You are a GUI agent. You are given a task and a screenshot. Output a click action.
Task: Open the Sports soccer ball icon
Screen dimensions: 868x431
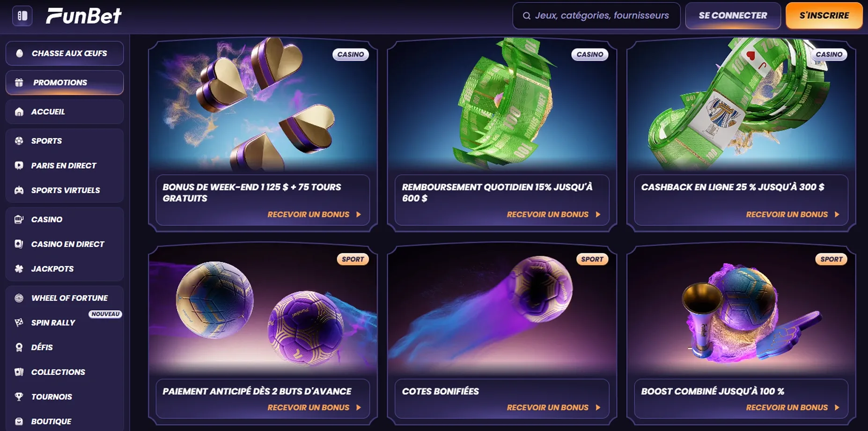pos(19,141)
